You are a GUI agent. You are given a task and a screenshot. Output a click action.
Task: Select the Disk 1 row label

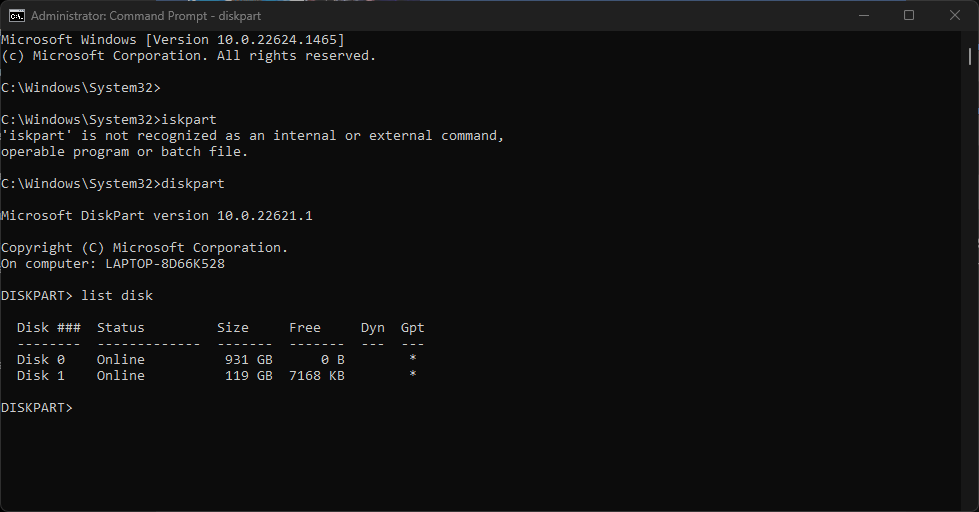pyautogui.click(x=41, y=376)
